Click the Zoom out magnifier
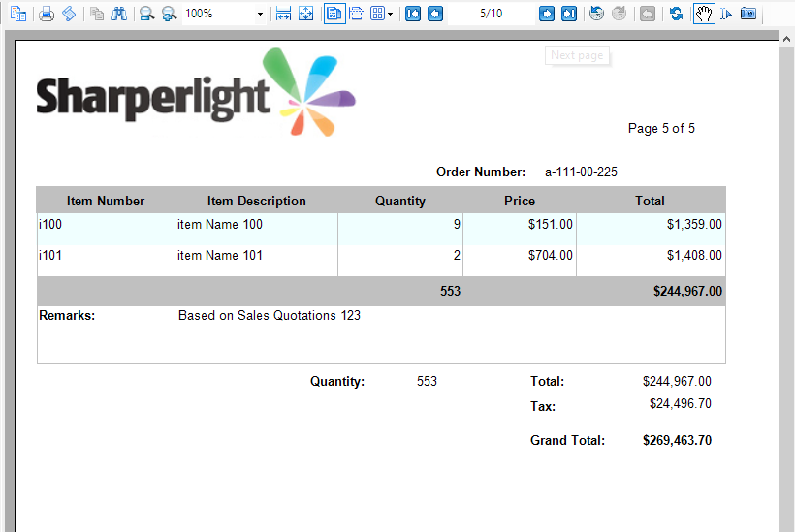Viewport: 795px width, 532px height. [x=147, y=14]
